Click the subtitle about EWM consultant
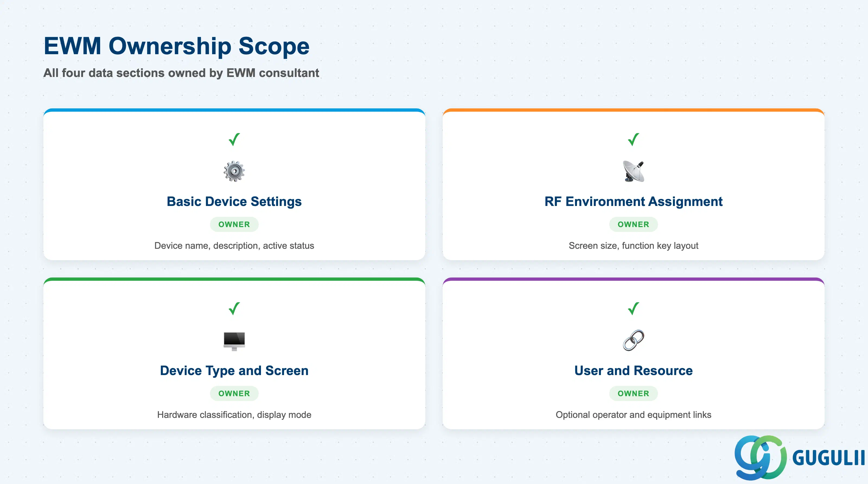 [x=181, y=73]
